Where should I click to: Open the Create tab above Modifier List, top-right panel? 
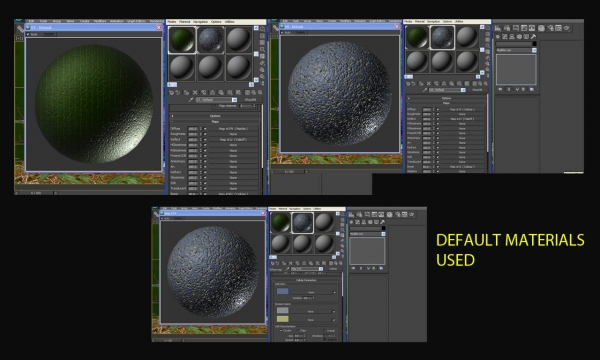(x=498, y=37)
